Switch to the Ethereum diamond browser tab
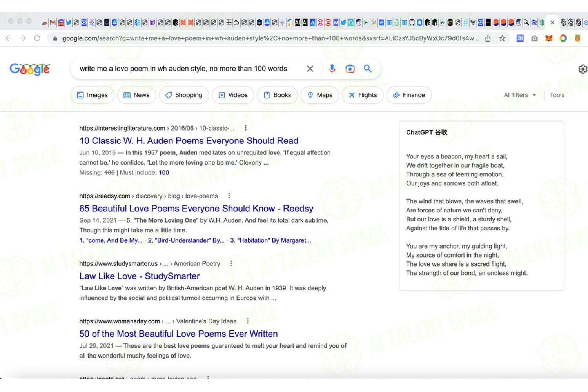This screenshot has width=588, height=392. 282,23
